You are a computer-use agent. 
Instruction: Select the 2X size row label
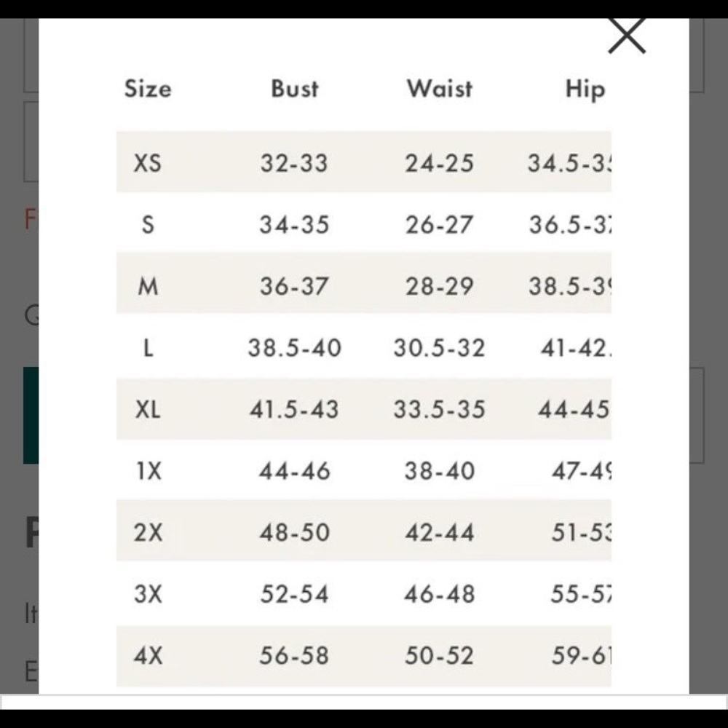coord(148,533)
